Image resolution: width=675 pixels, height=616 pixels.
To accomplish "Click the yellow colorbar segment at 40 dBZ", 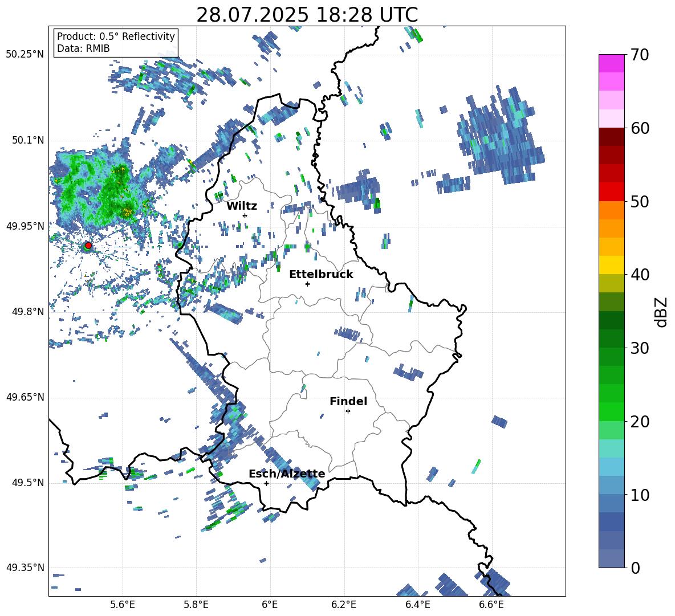I will tap(611, 265).
